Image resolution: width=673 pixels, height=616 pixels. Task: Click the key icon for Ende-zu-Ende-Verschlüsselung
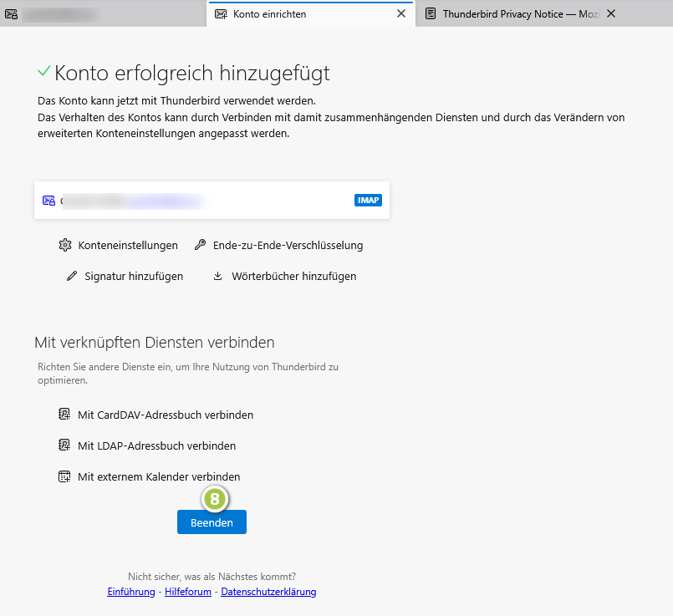click(200, 245)
